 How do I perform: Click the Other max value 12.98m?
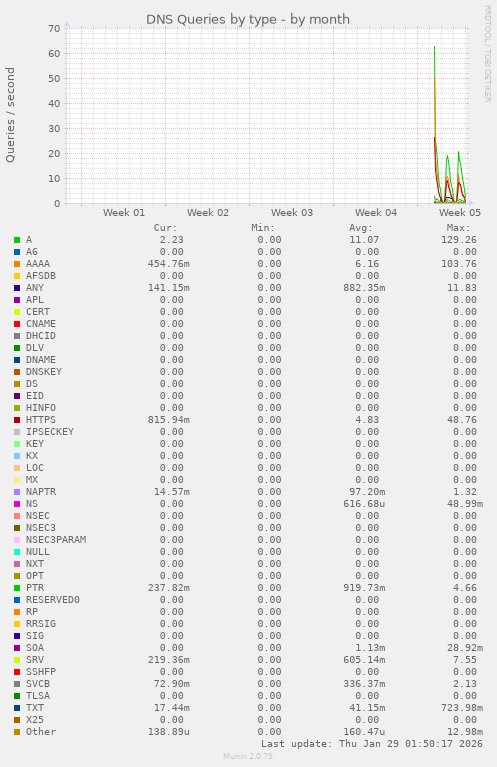point(465,732)
